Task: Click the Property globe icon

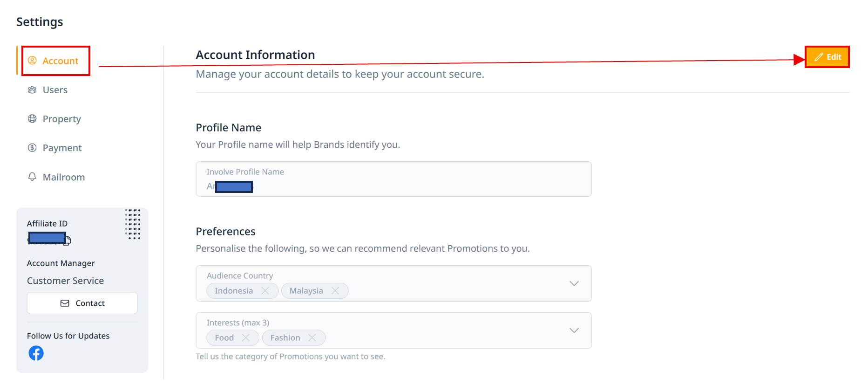Action: 32,119
